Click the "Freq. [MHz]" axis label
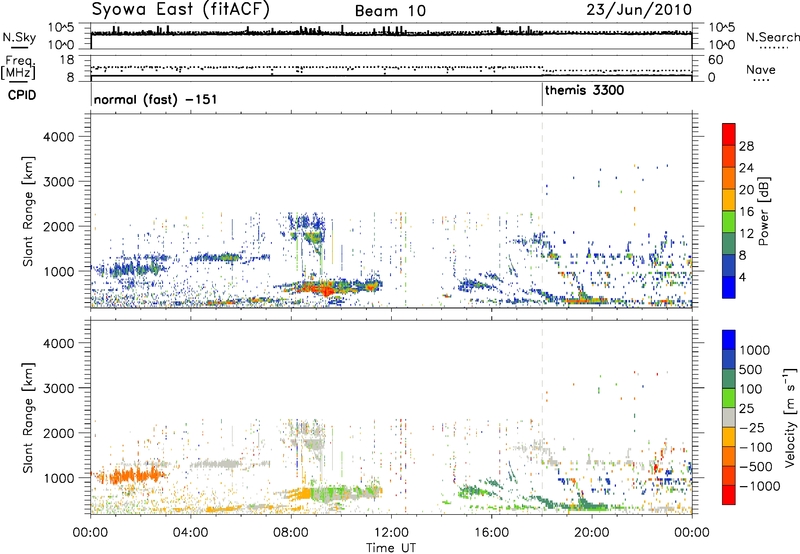The image size is (800, 554). coord(18,67)
